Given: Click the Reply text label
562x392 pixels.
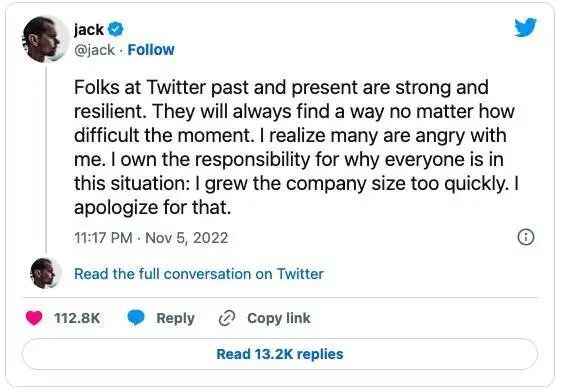Looking at the screenshot, I should [x=176, y=318].
